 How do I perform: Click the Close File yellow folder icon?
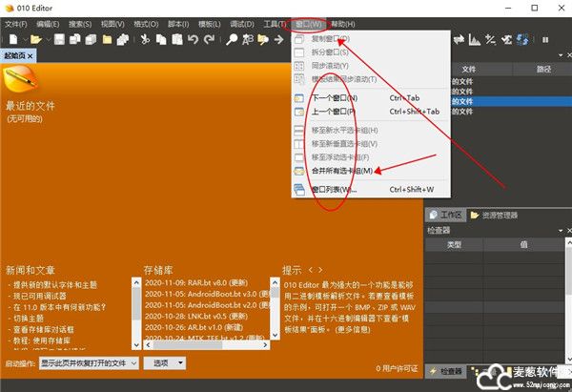point(107,39)
